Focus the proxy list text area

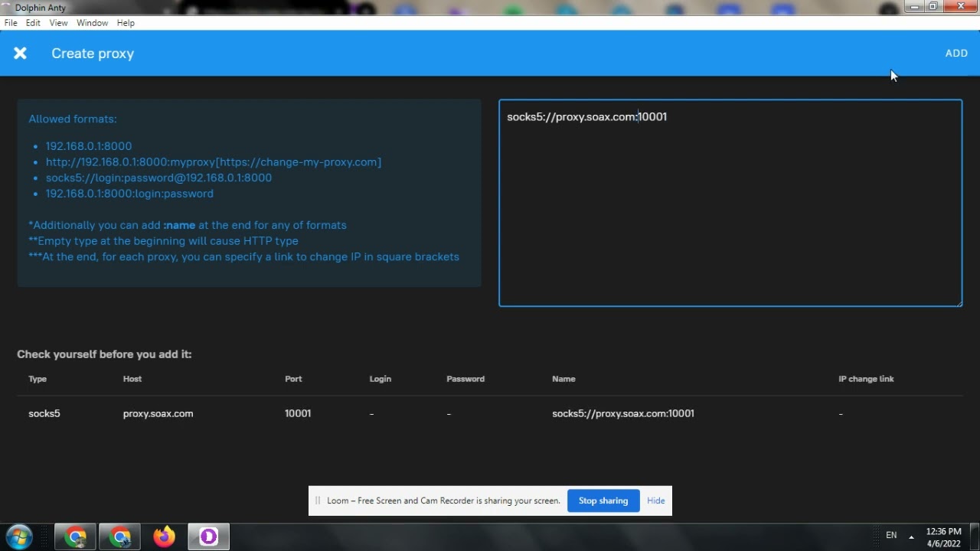pos(730,203)
